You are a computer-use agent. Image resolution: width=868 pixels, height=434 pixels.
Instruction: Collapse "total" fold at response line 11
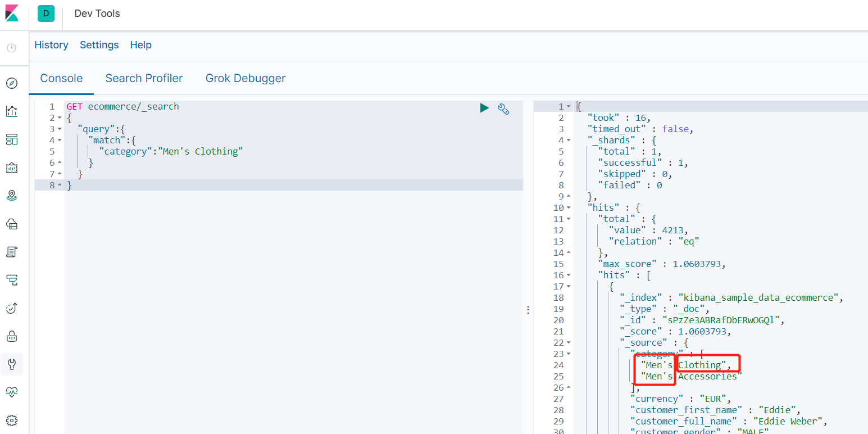(x=569, y=219)
